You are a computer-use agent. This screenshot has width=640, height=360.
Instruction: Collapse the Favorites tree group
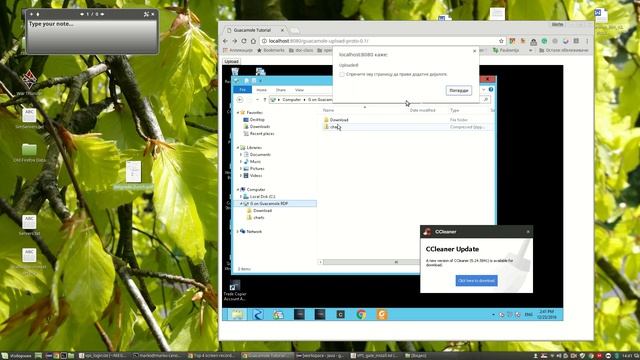click(238, 113)
